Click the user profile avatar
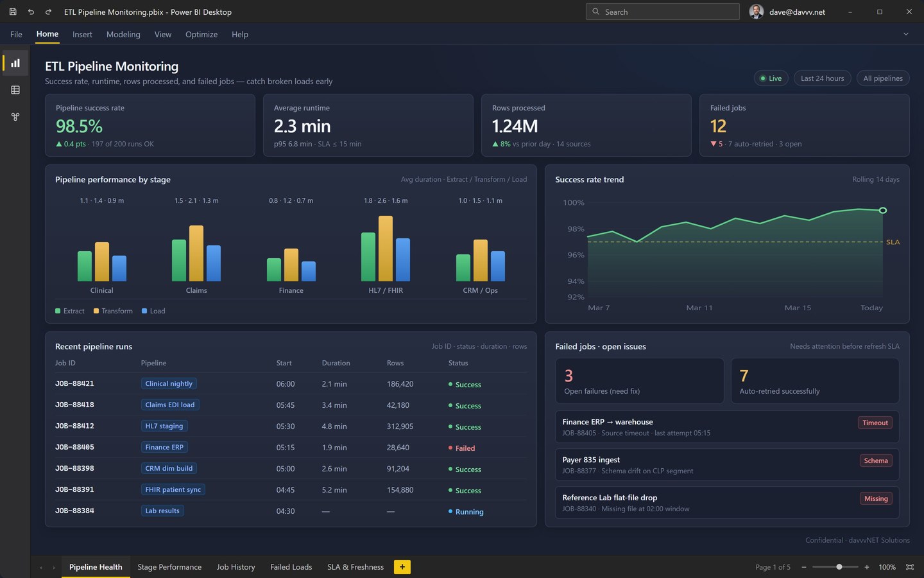The height and width of the screenshot is (578, 924). [x=757, y=12]
